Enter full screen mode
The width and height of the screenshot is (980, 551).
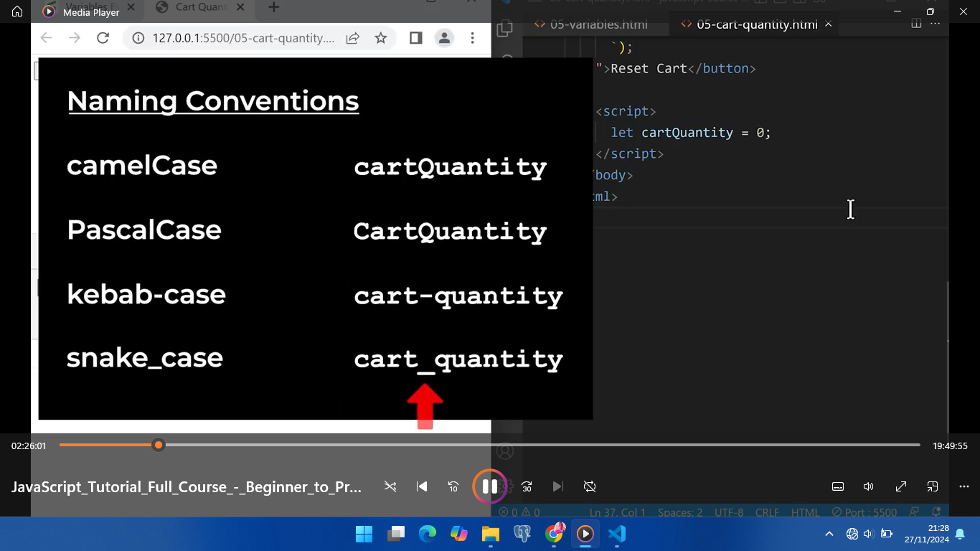coord(901,486)
